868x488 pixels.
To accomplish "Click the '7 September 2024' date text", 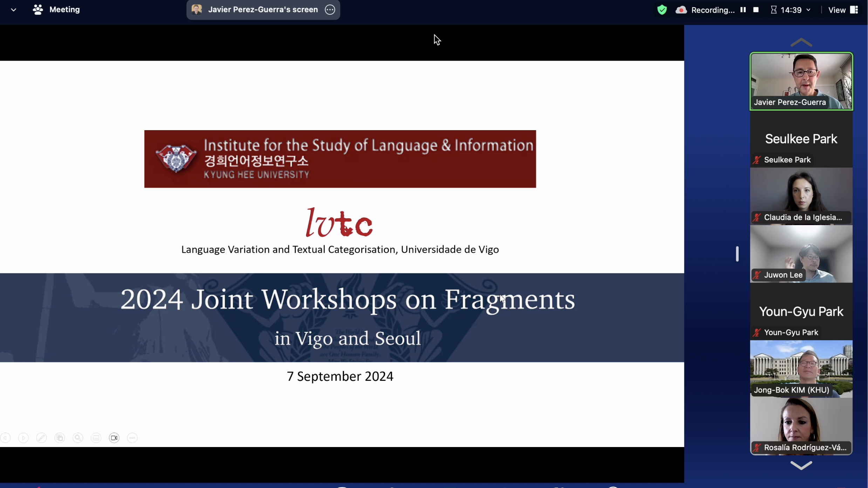I will 340,376.
